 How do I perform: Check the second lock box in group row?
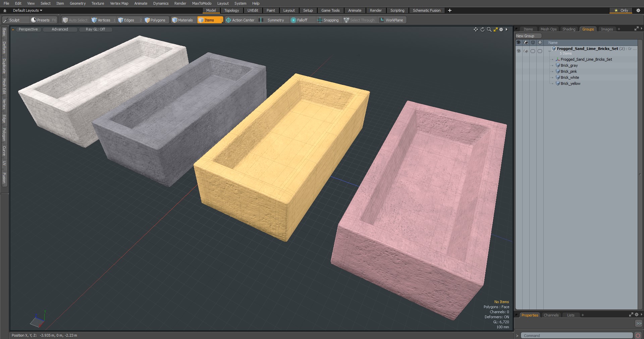tap(540, 51)
